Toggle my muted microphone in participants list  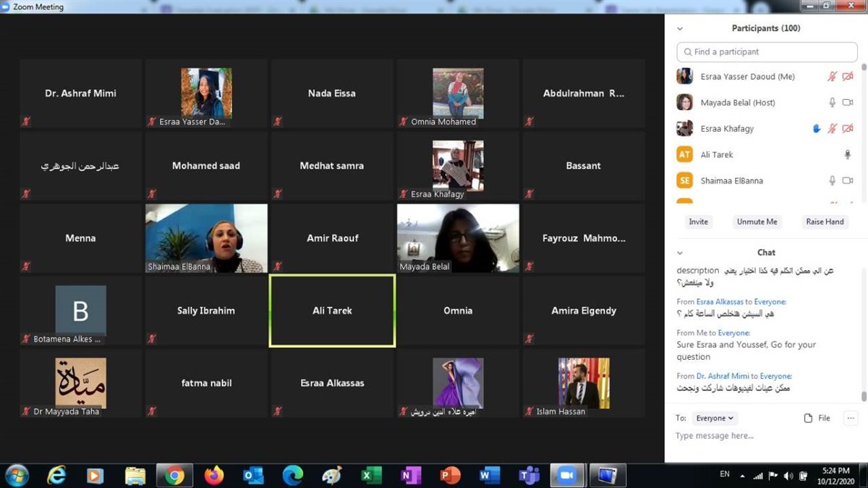[833, 77]
